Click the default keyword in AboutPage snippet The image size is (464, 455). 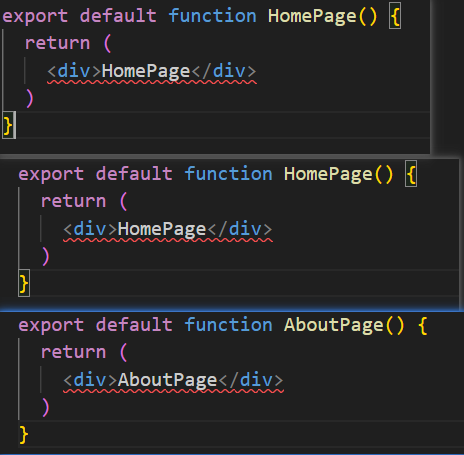point(134,325)
